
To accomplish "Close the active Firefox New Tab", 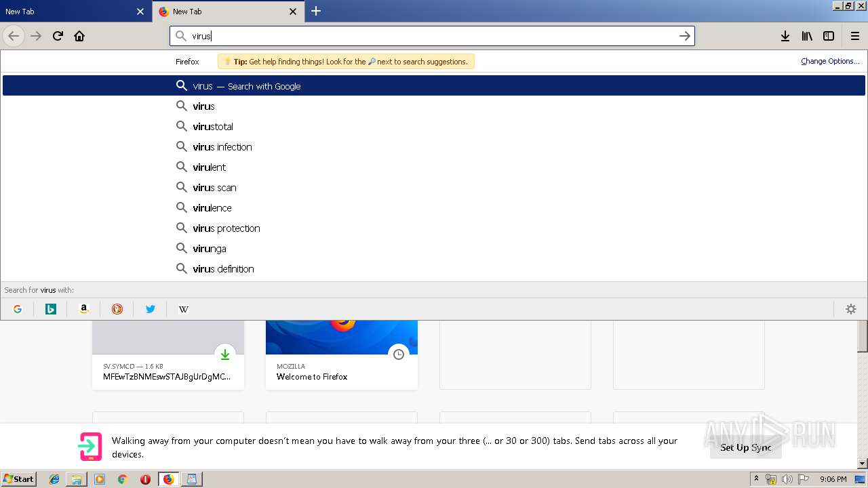I will pos(293,12).
